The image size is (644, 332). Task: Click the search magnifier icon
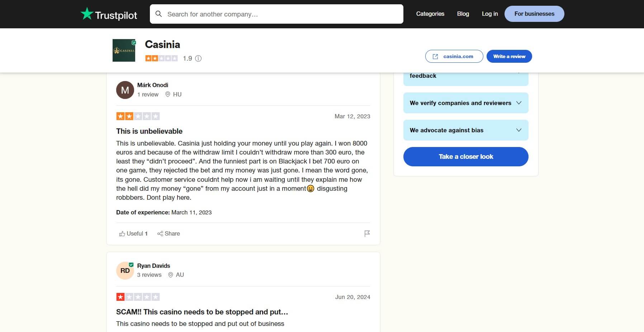[x=159, y=14]
